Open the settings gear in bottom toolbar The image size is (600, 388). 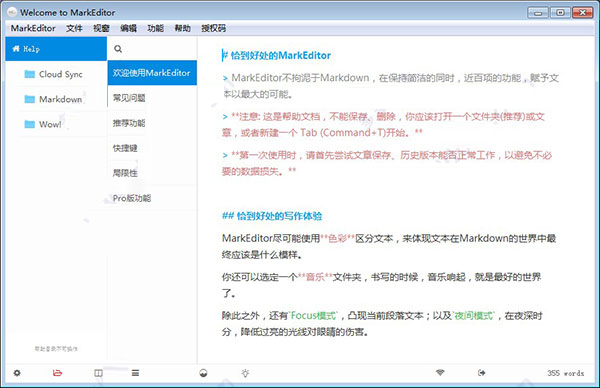point(17,373)
